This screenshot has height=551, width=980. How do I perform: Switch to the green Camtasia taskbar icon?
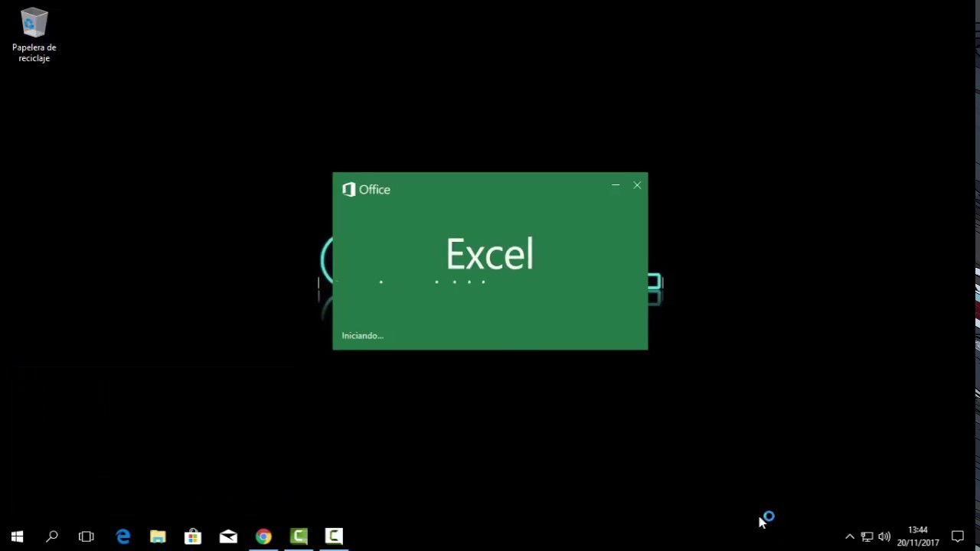[299, 536]
